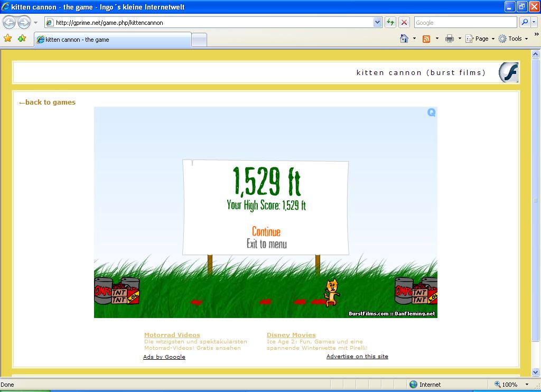
Task: Click the vertical scrollbar thumb
Action: [x=535, y=200]
